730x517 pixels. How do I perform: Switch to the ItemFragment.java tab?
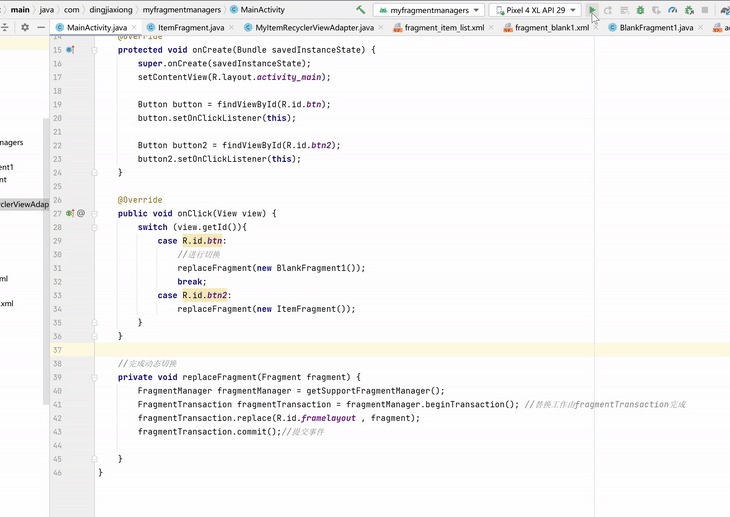pos(190,28)
